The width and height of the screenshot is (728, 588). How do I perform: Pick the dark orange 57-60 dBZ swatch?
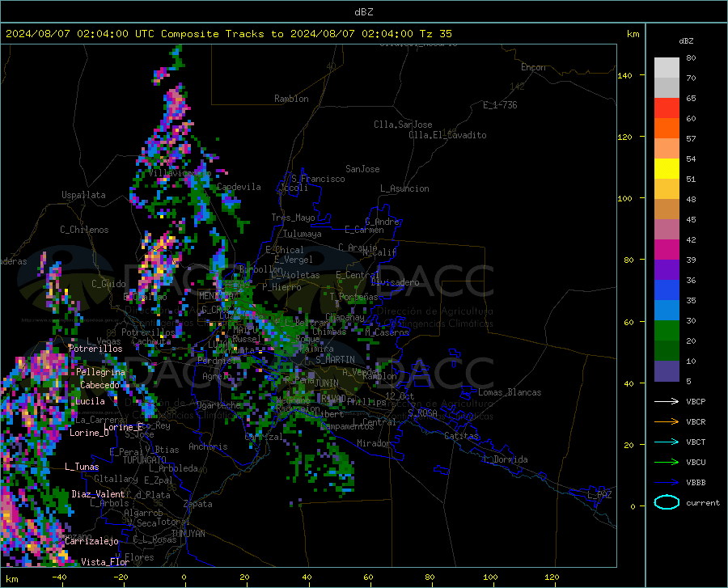[667, 129]
